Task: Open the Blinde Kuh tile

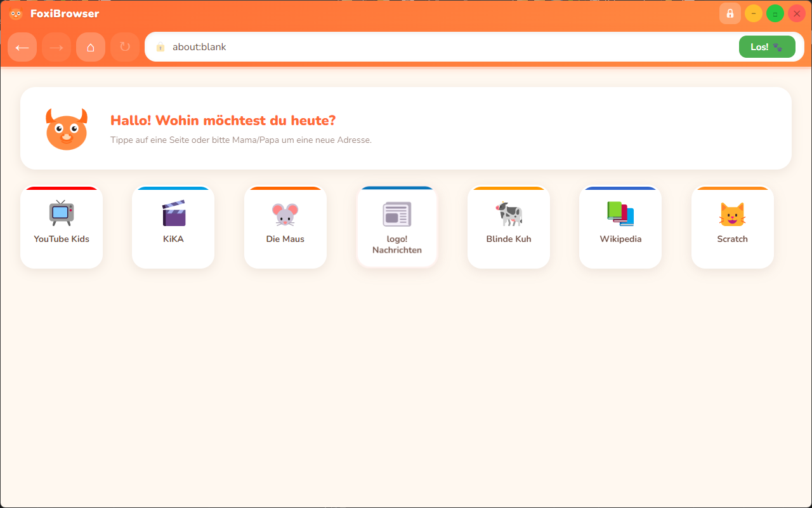Action: 509,227
